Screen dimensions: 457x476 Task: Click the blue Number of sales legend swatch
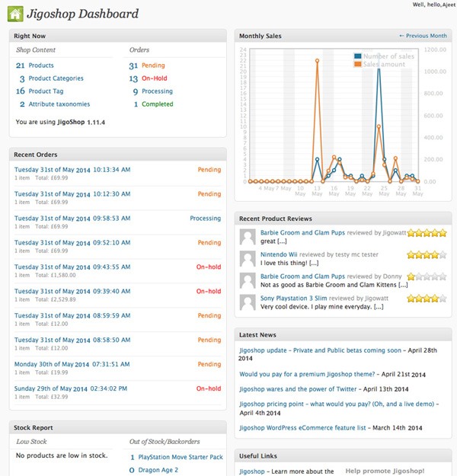click(357, 56)
